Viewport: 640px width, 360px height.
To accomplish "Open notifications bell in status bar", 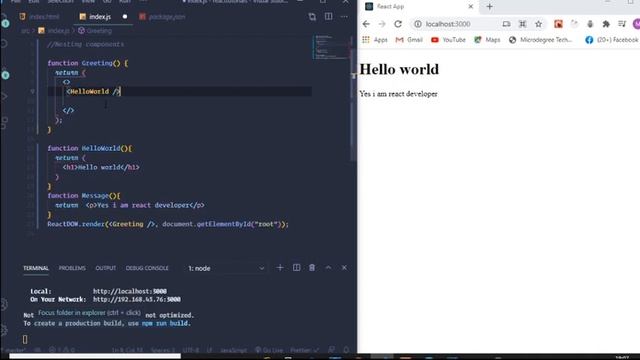I will click(x=346, y=350).
